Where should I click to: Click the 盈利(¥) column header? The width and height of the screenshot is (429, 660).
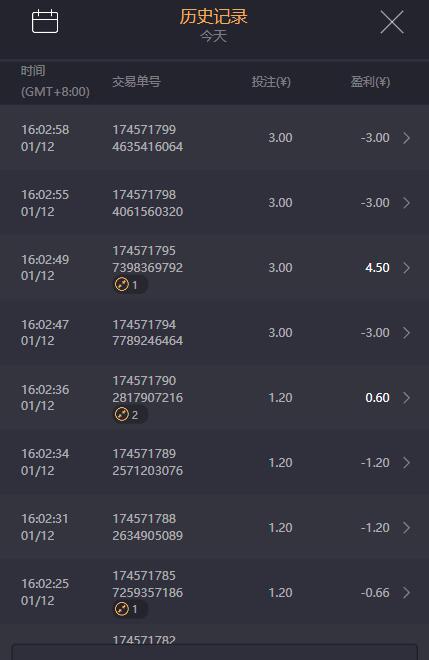(370, 82)
